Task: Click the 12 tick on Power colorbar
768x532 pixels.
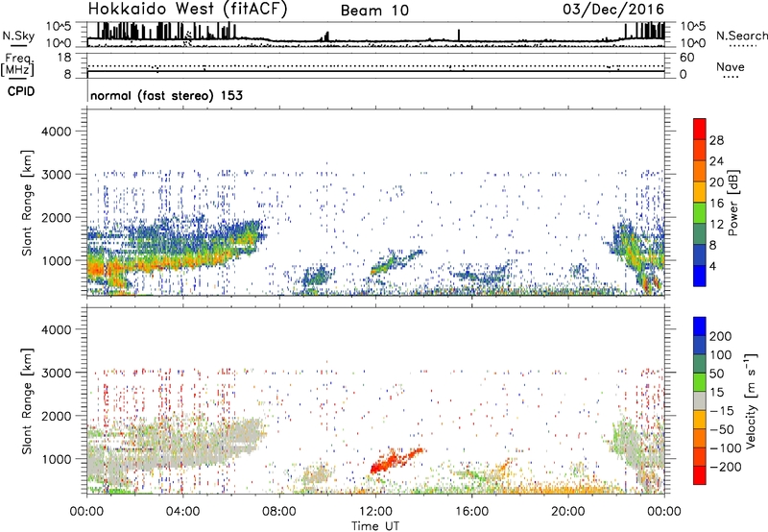Action: click(x=716, y=225)
